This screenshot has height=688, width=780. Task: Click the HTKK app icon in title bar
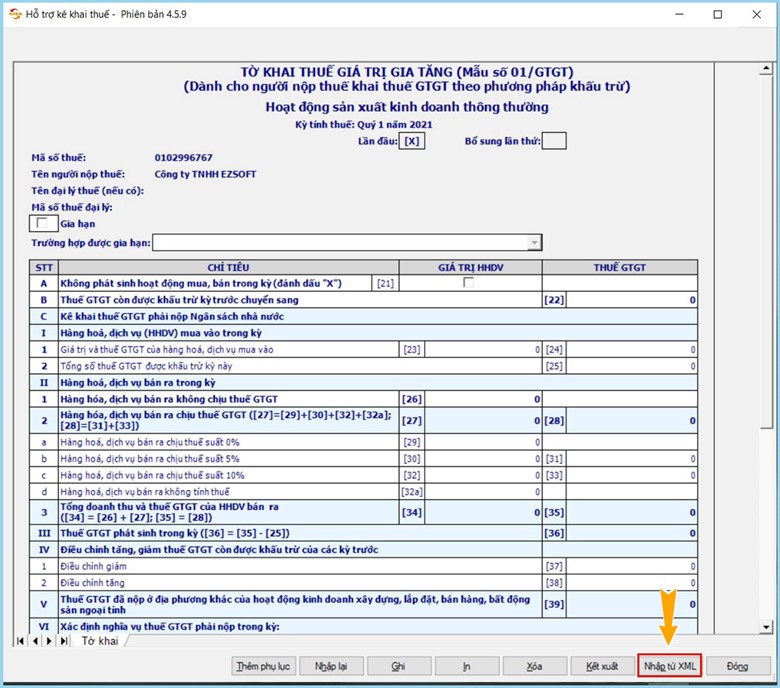(x=14, y=14)
